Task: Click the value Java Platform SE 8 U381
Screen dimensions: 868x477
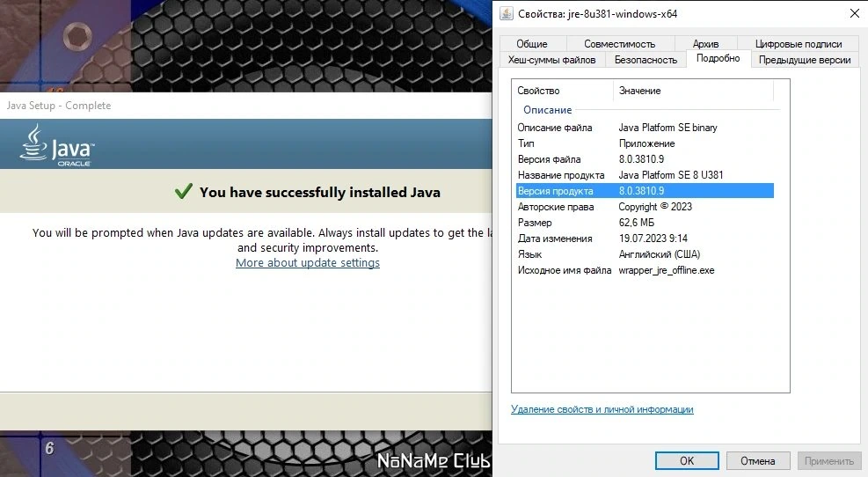Action: tap(671, 175)
